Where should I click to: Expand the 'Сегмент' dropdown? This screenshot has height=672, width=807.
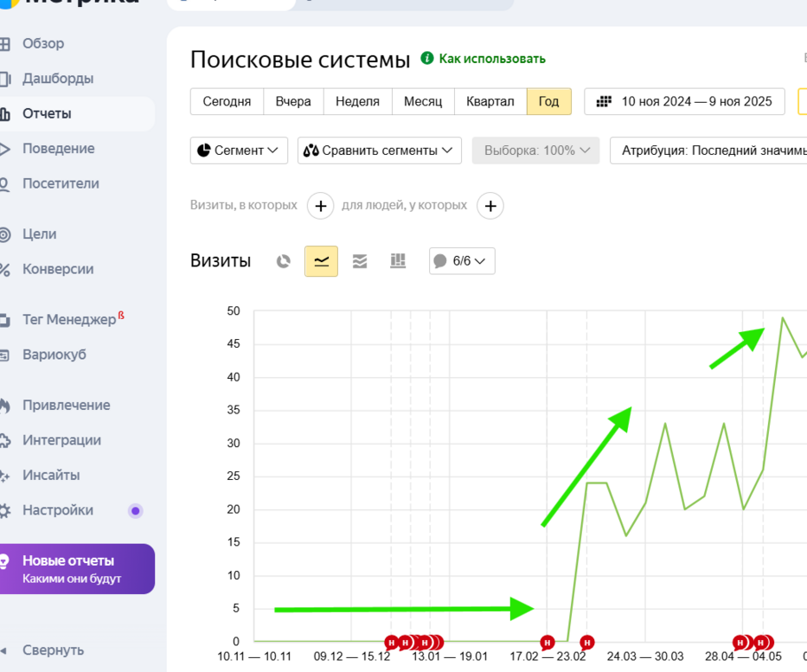click(x=239, y=150)
